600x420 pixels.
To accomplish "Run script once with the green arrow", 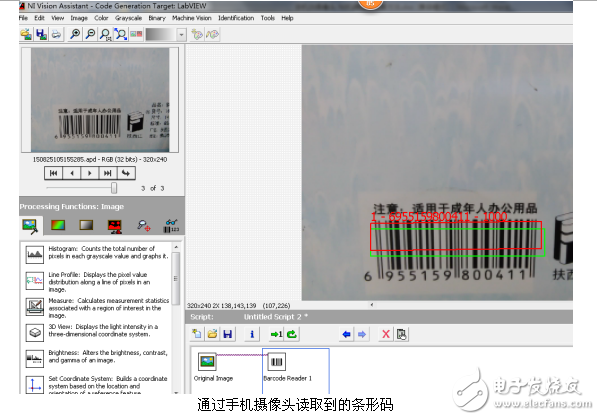I will click(276, 334).
